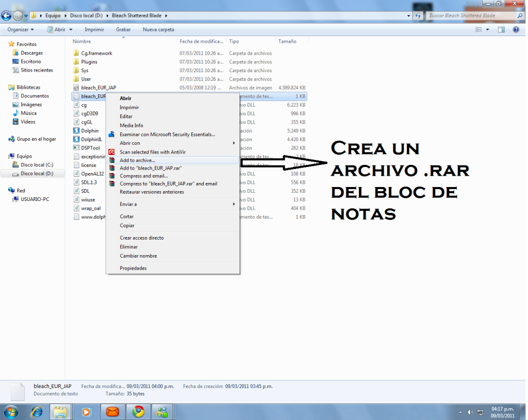Open the Vídeos library
Image resolution: width=528 pixels, height=420 pixels.
point(28,122)
